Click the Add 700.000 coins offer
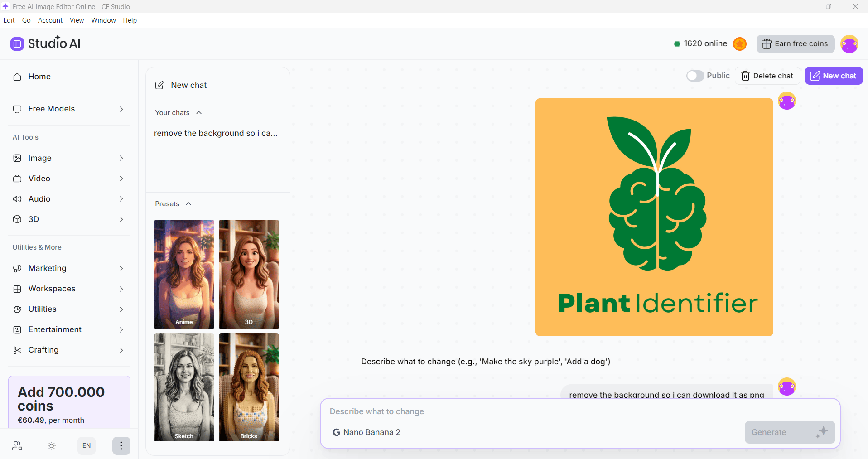868x459 pixels. pos(69,402)
